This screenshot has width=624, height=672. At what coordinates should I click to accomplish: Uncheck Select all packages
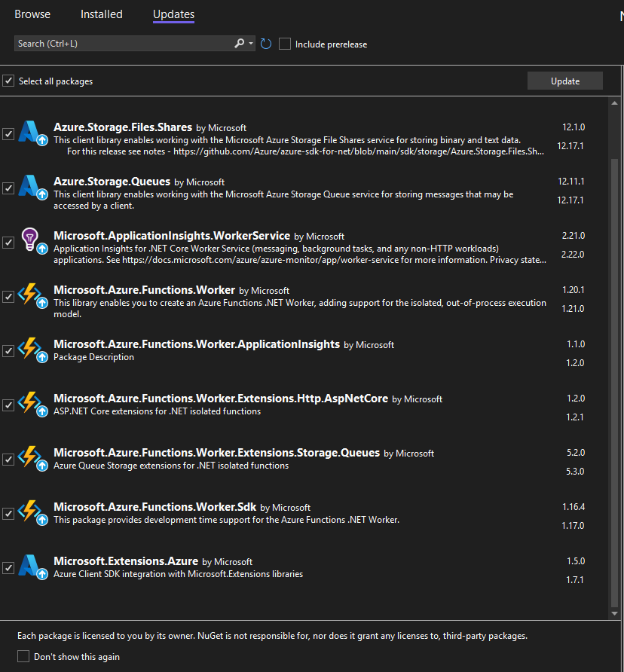click(8, 81)
